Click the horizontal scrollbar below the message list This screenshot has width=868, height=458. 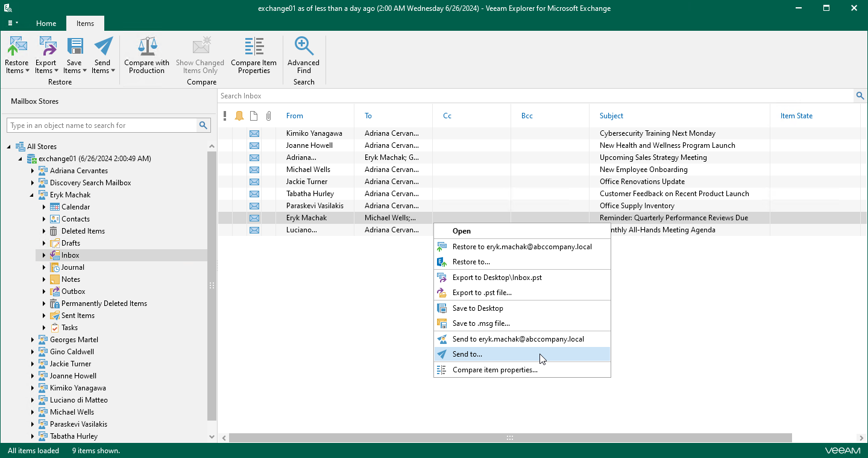point(509,437)
